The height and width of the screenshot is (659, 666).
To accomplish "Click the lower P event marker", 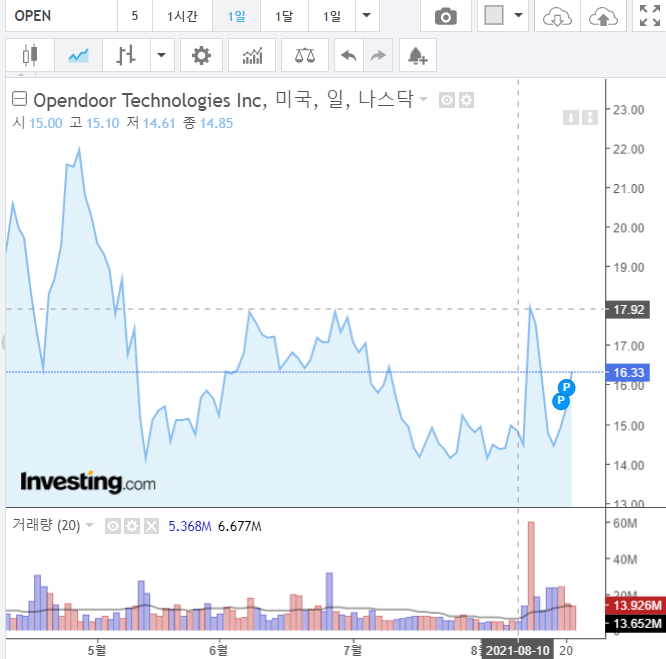I will click(x=561, y=400).
